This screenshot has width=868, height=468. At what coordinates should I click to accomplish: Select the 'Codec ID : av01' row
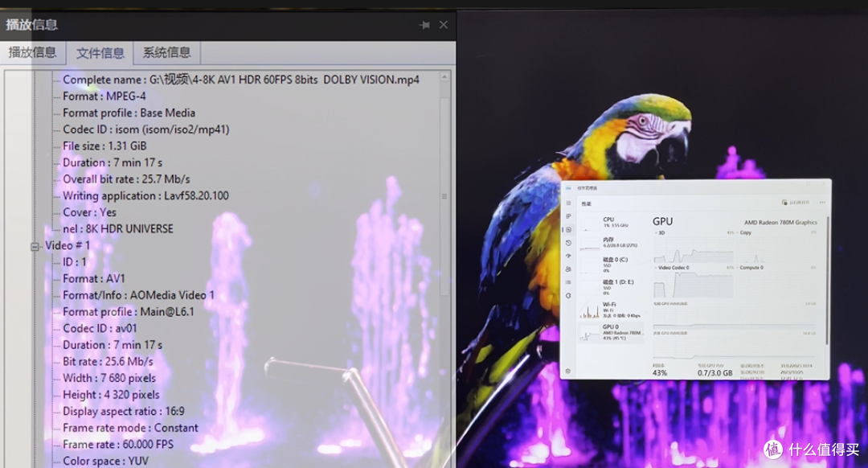(100, 328)
